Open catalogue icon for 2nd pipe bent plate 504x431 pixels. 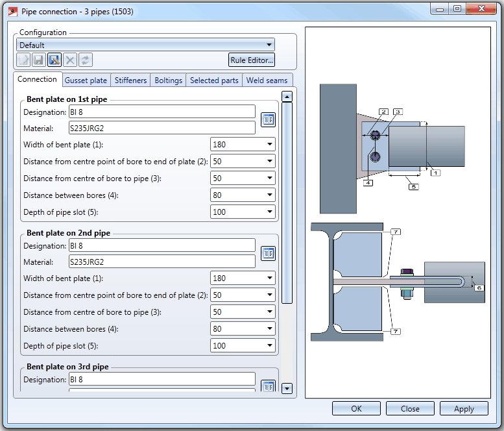coord(268,253)
